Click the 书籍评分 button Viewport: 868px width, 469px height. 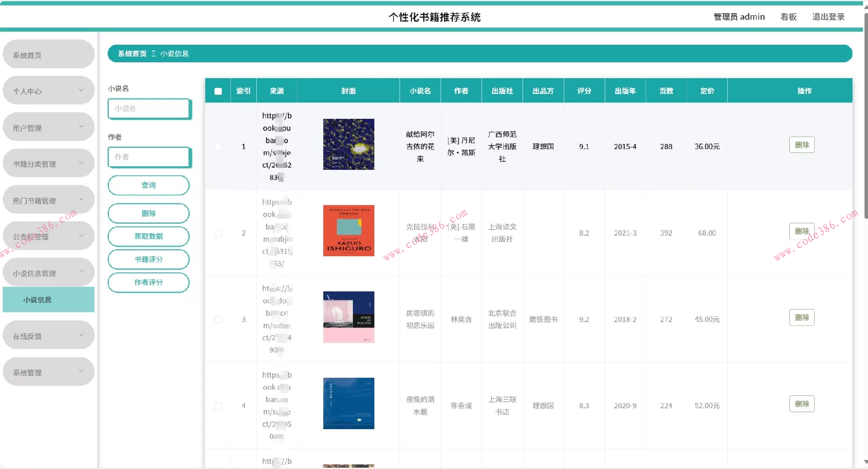[148, 259]
